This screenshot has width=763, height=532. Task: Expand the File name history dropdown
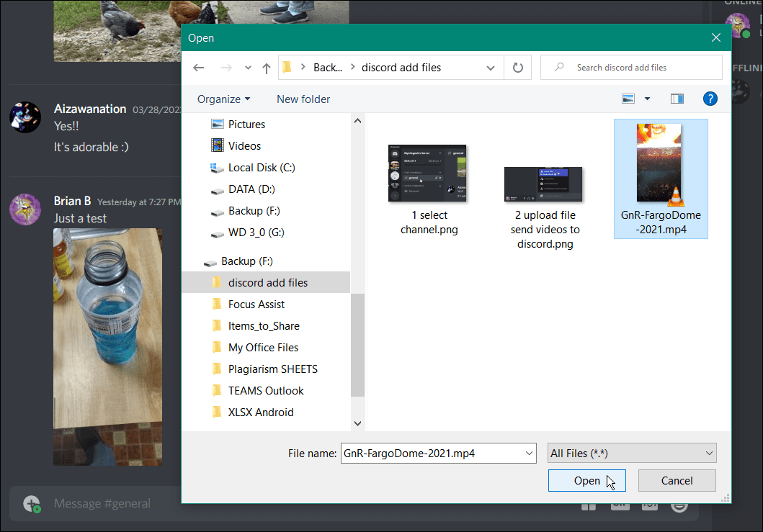click(x=530, y=453)
